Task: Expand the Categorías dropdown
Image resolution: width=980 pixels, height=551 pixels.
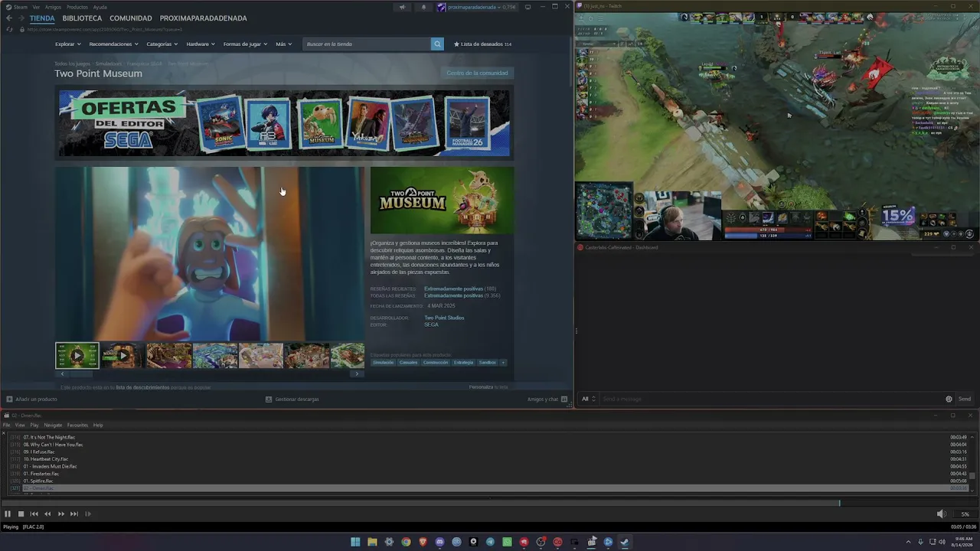Action: pyautogui.click(x=162, y=44)
